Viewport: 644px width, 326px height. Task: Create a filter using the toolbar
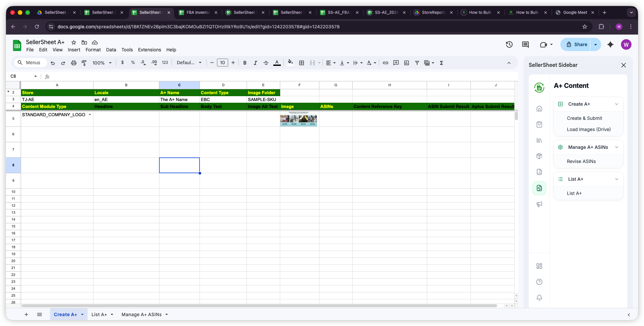tap(417, 63)
